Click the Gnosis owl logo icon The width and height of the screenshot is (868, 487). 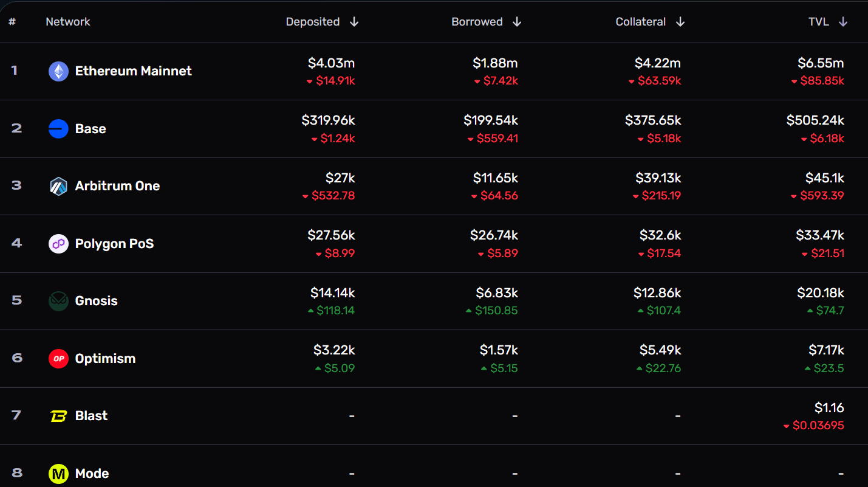pyautogui.click(x=58, y=301)
